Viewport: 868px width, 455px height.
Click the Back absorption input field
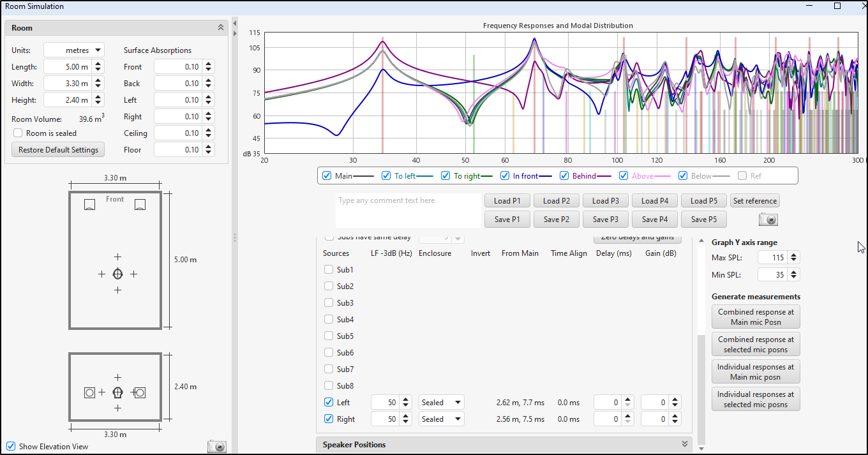(179, 84)
